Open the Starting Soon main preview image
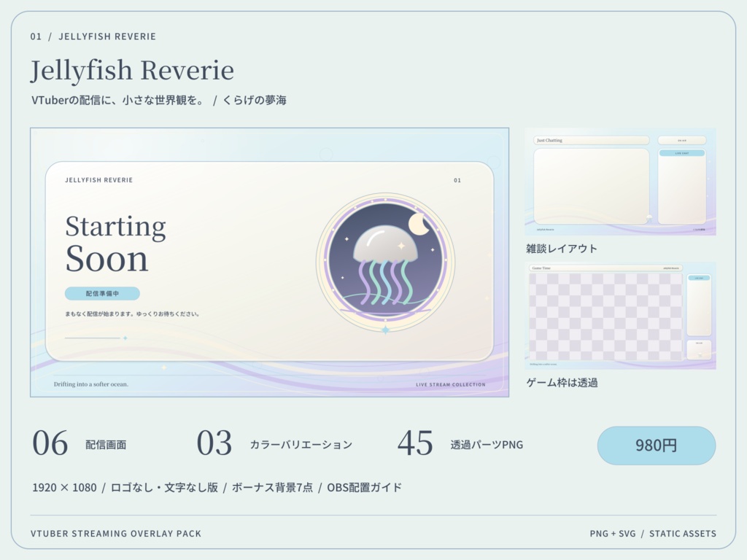This screenshot has height=560, width=747. click(270, 262)
